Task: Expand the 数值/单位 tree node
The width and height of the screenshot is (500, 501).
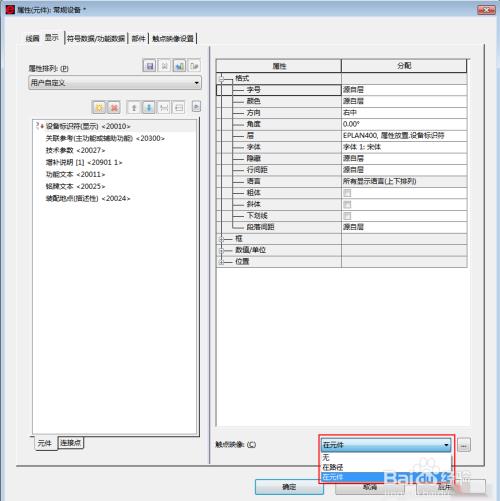Action: (x=221, y=250)
